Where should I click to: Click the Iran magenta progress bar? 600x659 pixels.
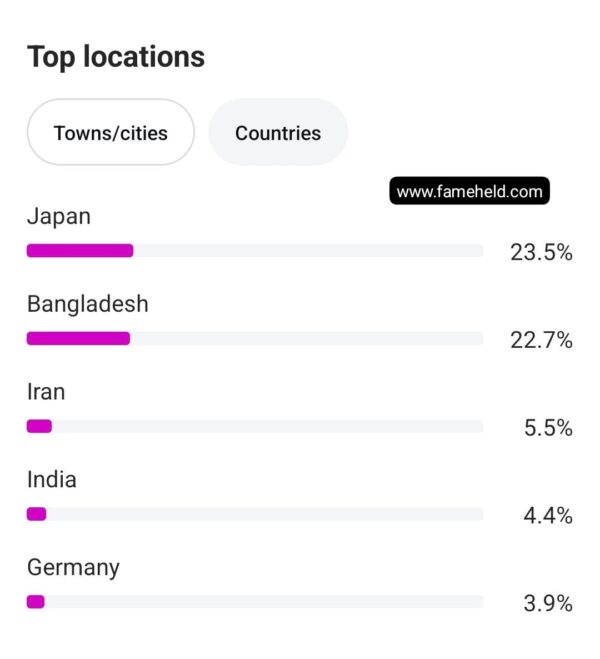click(x=39, y=426)
